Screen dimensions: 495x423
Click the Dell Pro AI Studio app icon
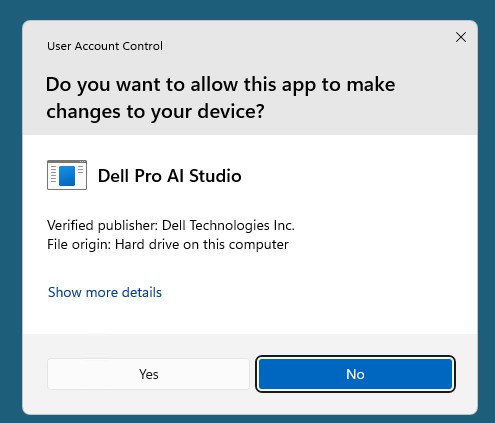(x=67, y=175)
